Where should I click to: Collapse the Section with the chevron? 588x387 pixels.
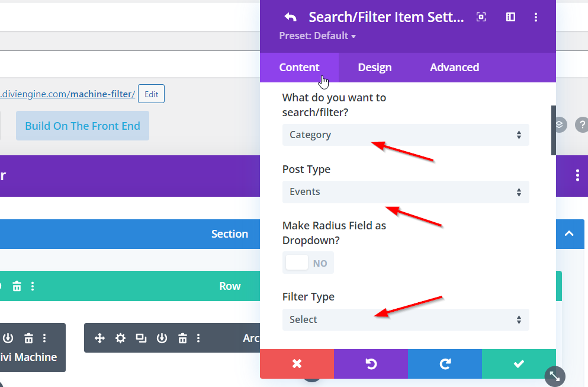point(569,234)
